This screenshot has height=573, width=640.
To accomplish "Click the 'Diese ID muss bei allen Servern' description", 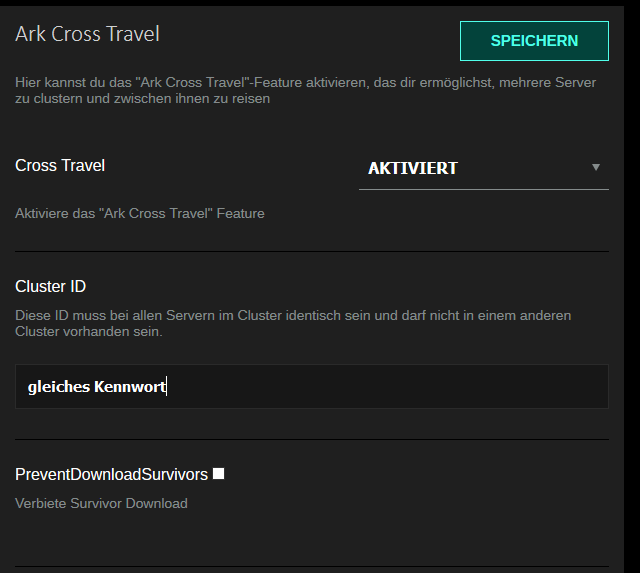I will click(x=293, y=323).
